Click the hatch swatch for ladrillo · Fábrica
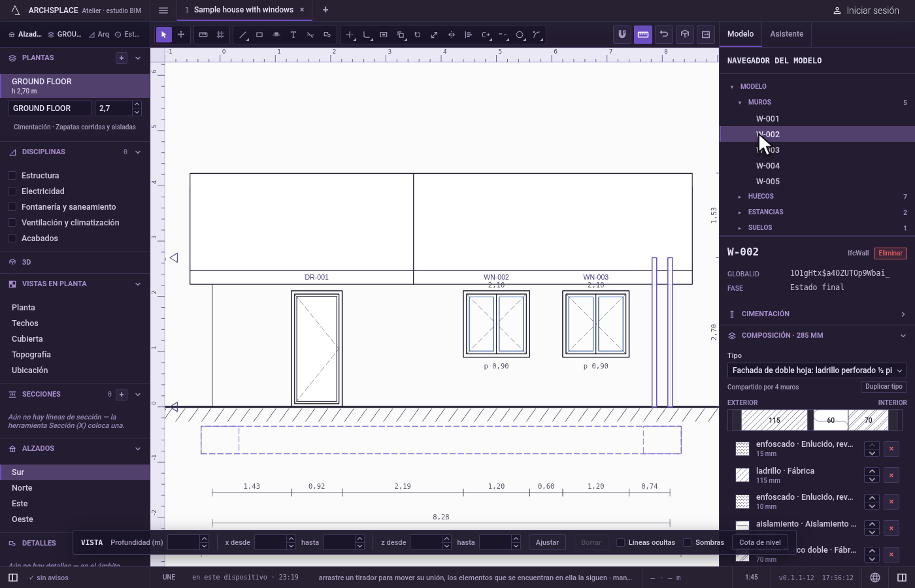Image resolution: width=915 pixels, height=588 pixels. [742, 475]
